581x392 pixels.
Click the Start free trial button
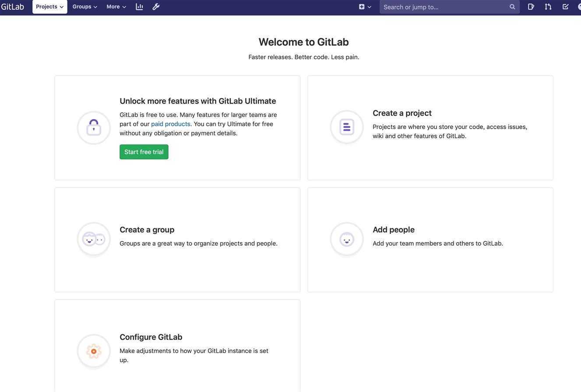click(144, 152)
